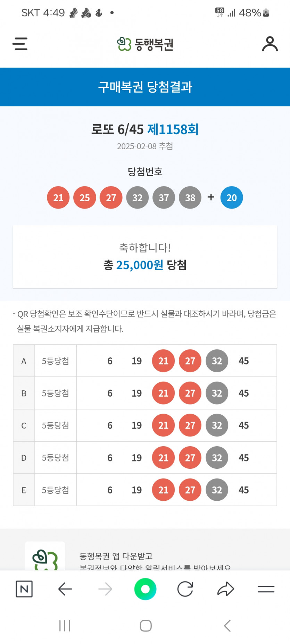Tap the browser forward arrow
This screenshot has height=644, width=290.
pyautogui.click(x=105, y=589)
